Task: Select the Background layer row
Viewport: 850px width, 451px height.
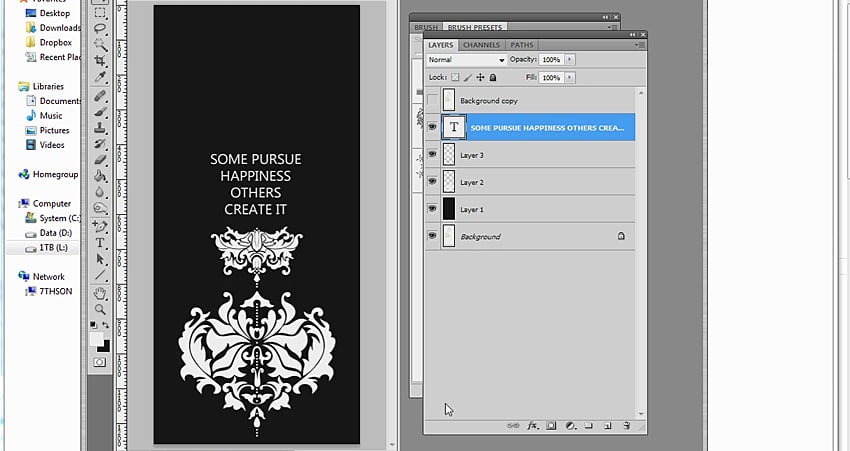Action: tap(530, 236)
